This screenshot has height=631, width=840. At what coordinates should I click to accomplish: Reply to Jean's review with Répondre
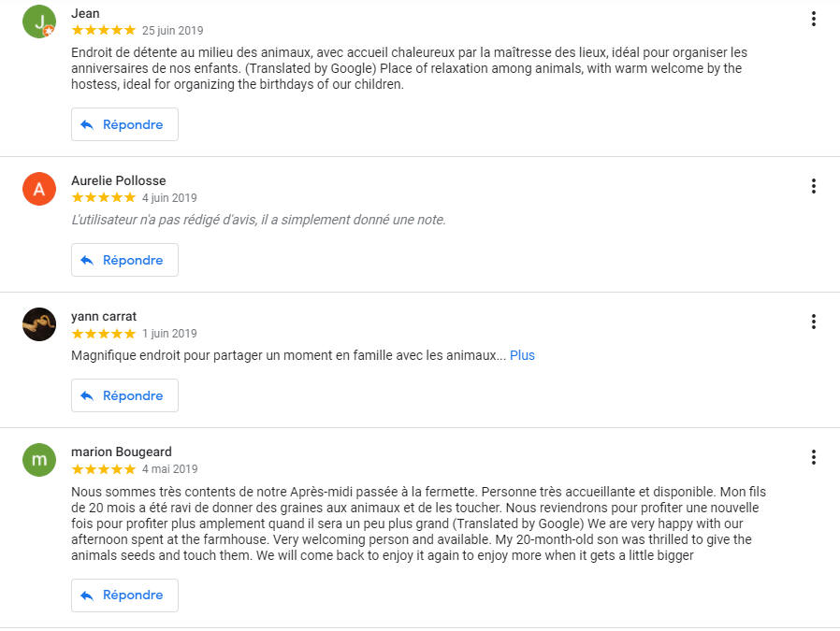(124, 124)
